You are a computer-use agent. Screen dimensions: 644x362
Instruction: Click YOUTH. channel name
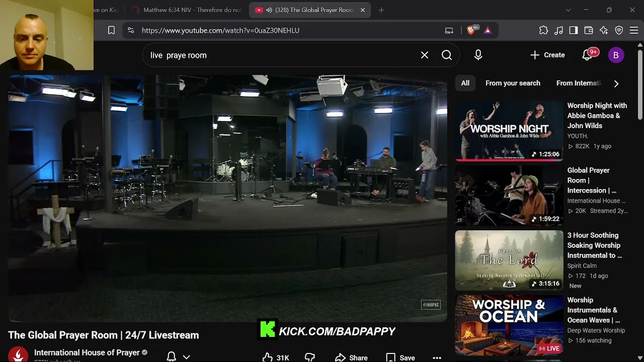point(578,136)
